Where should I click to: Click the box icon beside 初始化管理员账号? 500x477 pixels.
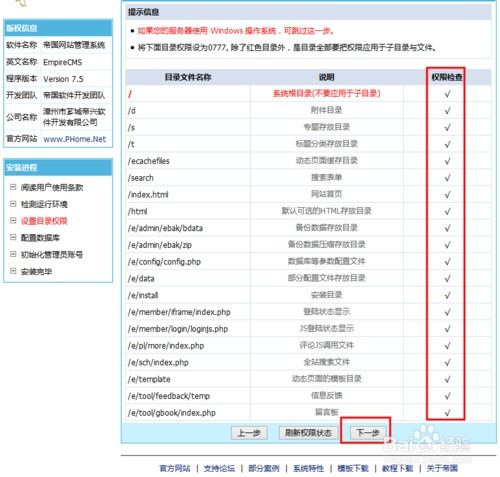pos(13,254)
